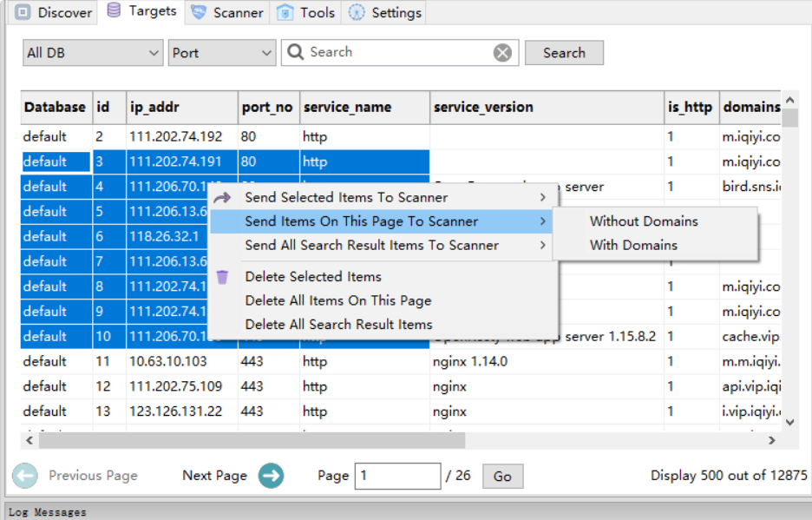Screen dimensions: 812x520
Task: Click the send arrow icon in context menu
Action: point(222,198)
